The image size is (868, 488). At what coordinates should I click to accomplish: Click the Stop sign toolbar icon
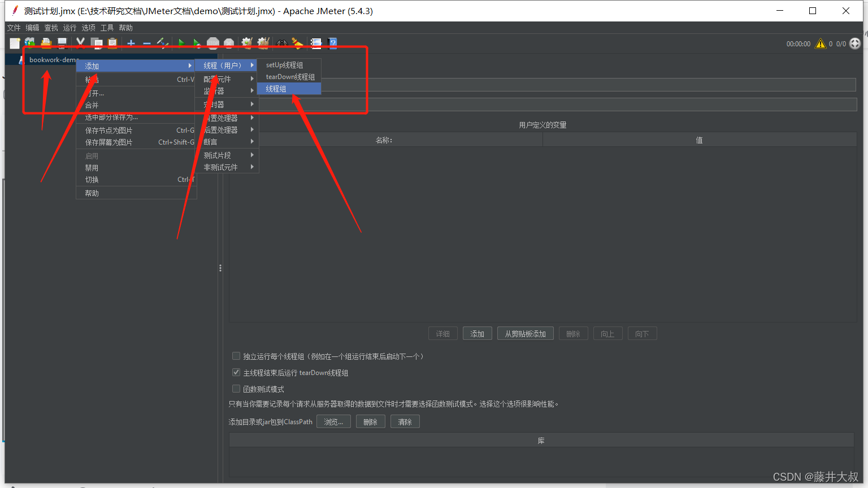[213, 43]
